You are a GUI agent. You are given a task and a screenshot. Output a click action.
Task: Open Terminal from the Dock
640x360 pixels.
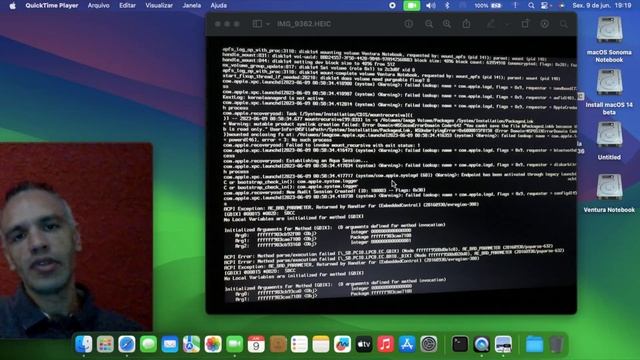[x=460, y=344]
